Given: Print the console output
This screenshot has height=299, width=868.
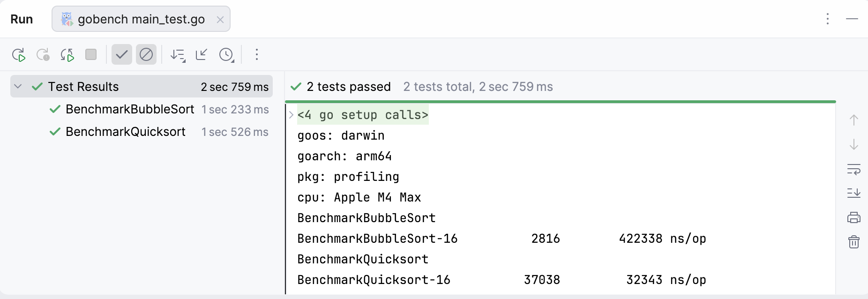Looking at the screenshot, I should click(854, 217).
